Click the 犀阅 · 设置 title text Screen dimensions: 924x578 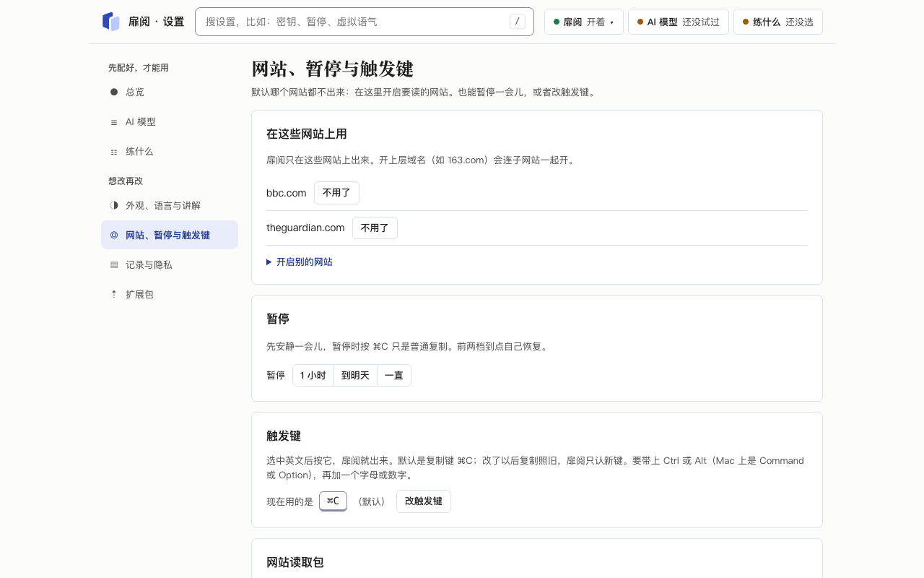[156, 22]
